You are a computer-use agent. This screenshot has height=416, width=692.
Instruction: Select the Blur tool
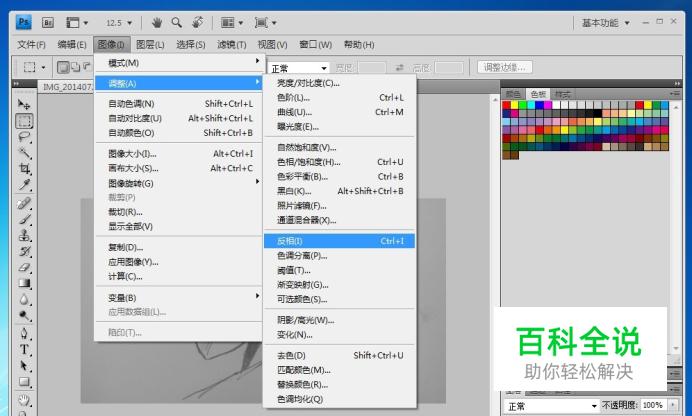pyautogui.click(x=24, y=300)
